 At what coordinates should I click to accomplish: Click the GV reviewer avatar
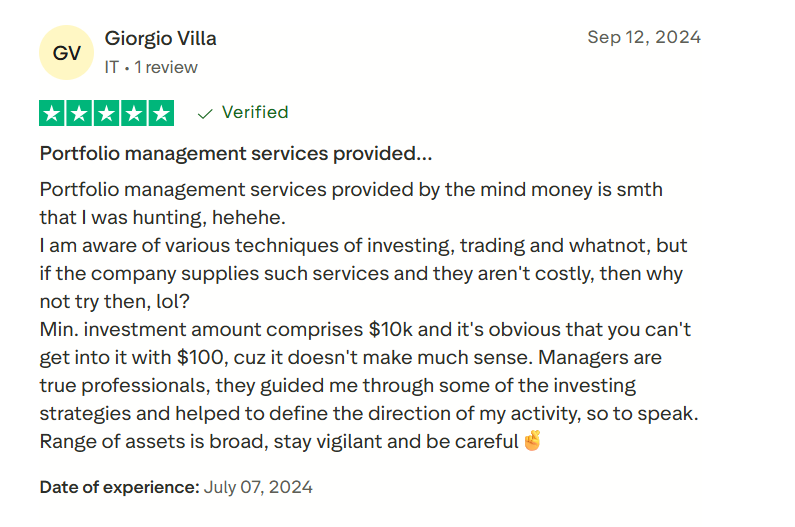[x=67, y=53]
